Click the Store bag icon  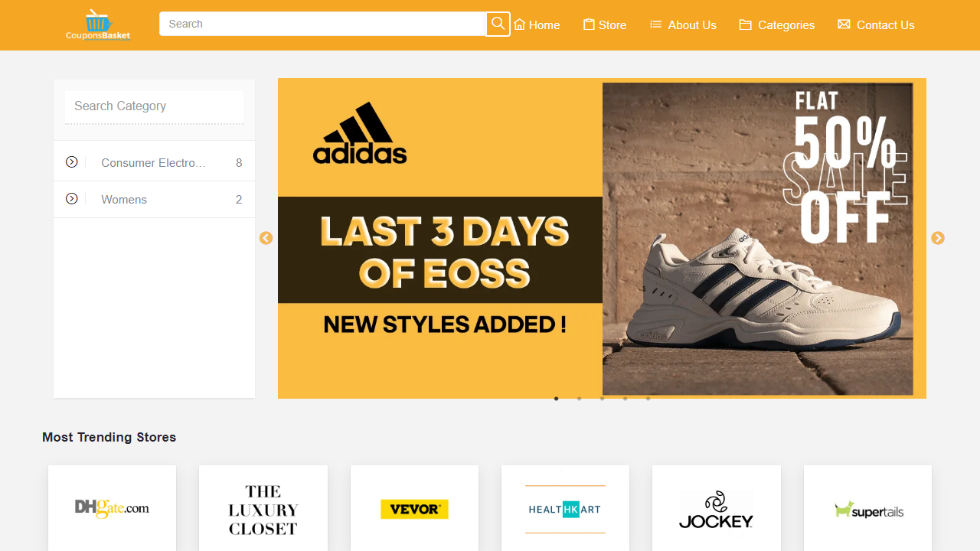[x=587, y=24]
